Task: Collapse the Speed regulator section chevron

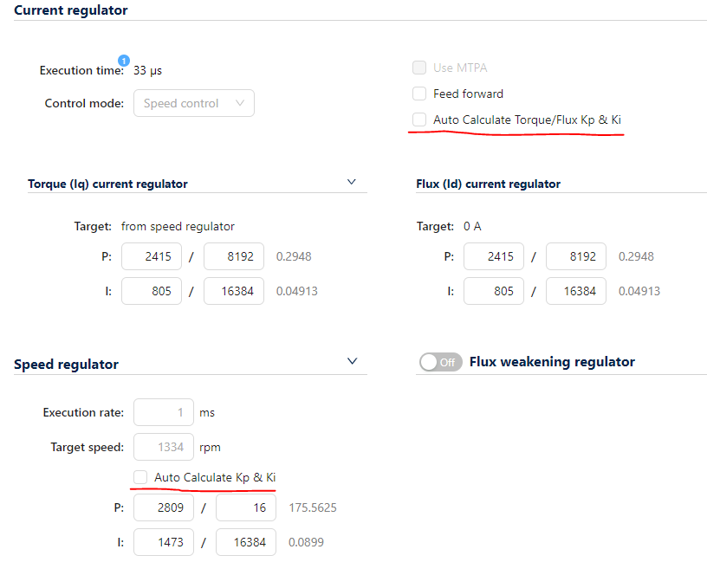Action: pyautogui.click(x=352, y=361)
